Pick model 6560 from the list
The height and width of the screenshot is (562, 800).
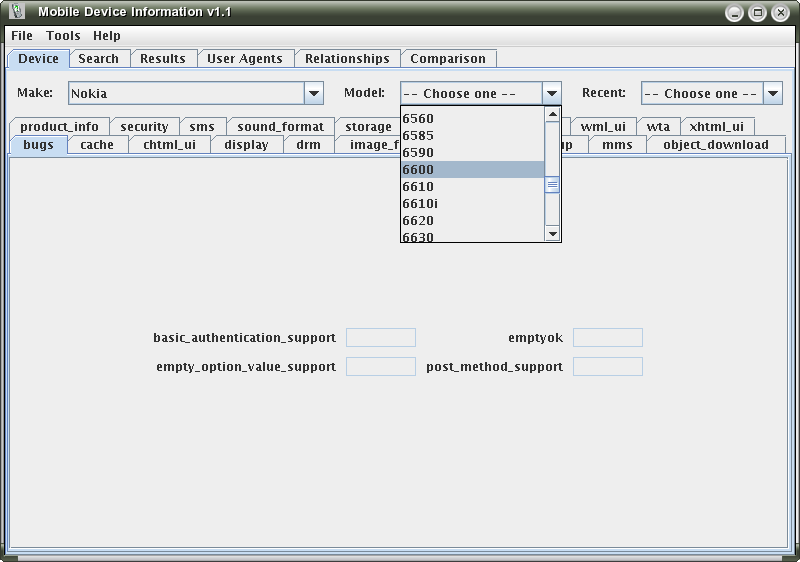[x=472, y=118]
